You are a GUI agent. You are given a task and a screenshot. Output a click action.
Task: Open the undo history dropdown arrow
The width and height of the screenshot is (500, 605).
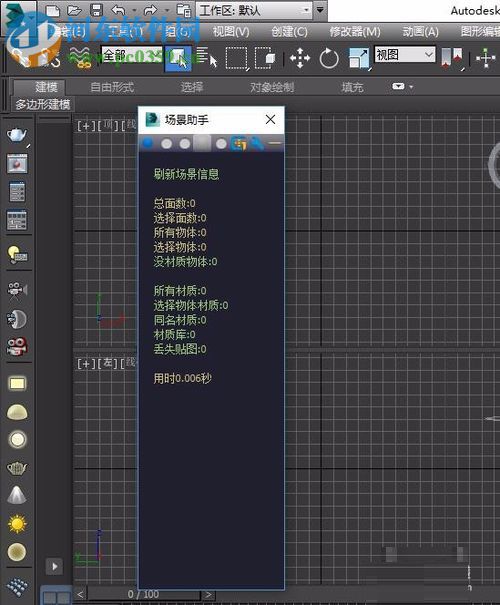134,10
